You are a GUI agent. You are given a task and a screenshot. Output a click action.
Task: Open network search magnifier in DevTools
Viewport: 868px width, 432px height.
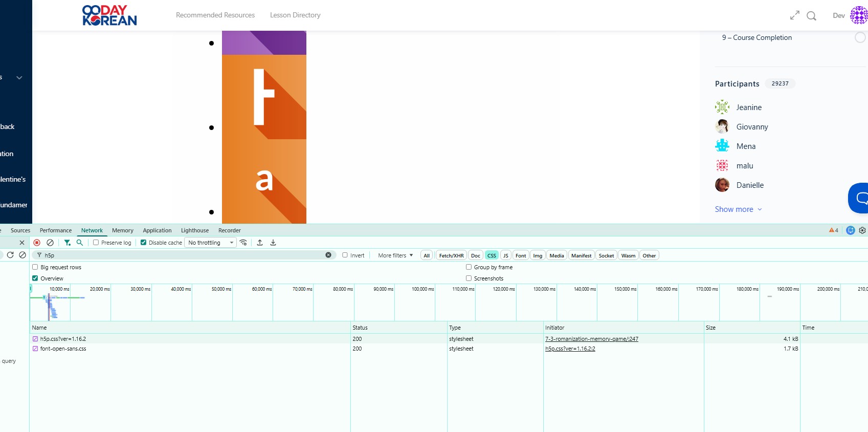(80, 243)
